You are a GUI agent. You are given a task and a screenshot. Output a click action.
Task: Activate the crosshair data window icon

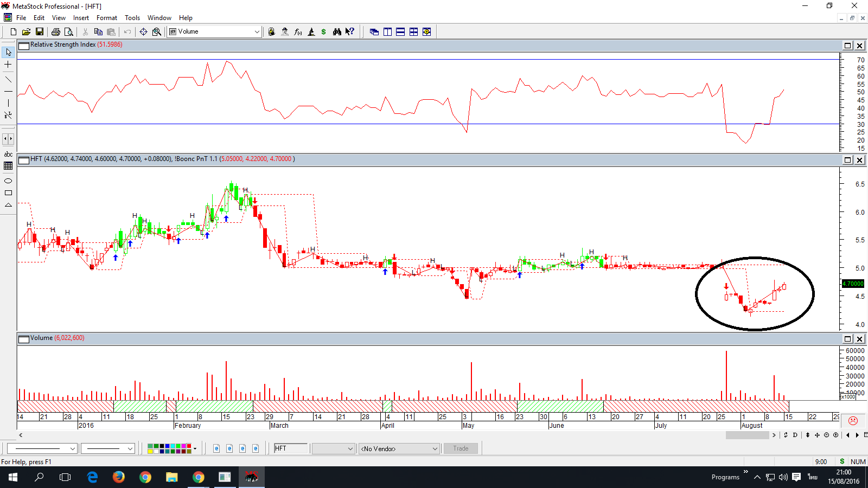click(x=144, y=32)
